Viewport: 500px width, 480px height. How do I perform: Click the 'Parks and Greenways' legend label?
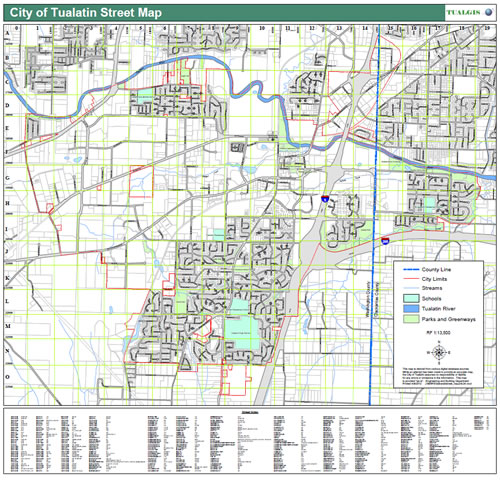[448, 319]
